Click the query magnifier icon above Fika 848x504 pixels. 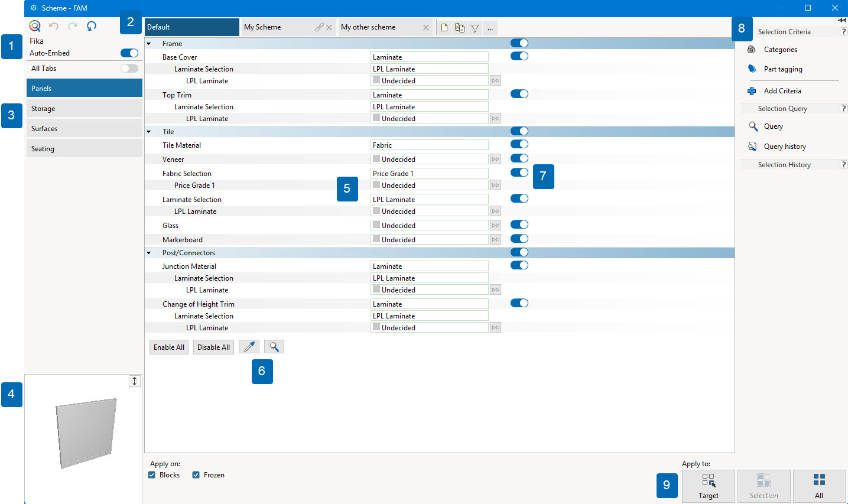(x=35, y=26)
